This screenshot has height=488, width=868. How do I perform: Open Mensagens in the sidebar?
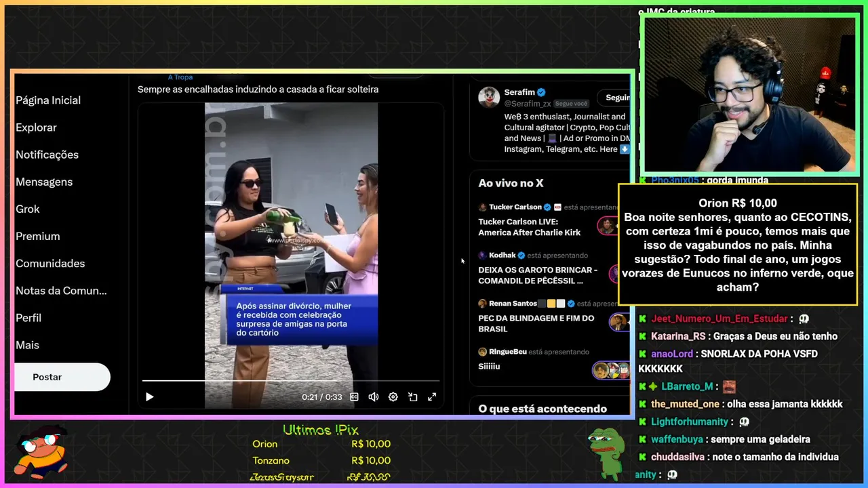44,182
